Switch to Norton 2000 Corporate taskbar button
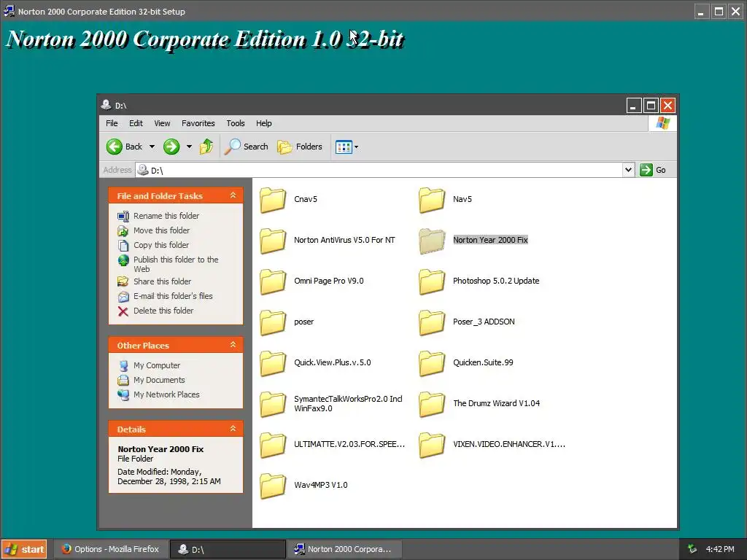Image resolution: width=747 pixels, height=560 pixels. point(345,549)
